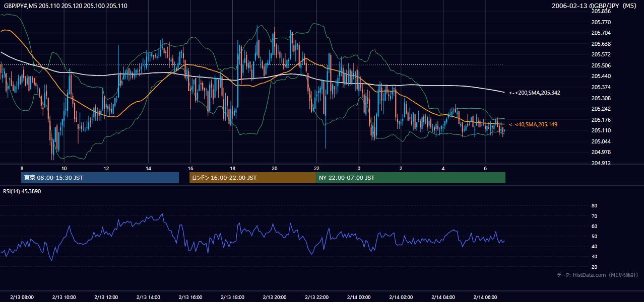Click the データ: HistData.com source credit
The height and width of the screenshot is (302, 644).
pos(598,275)
